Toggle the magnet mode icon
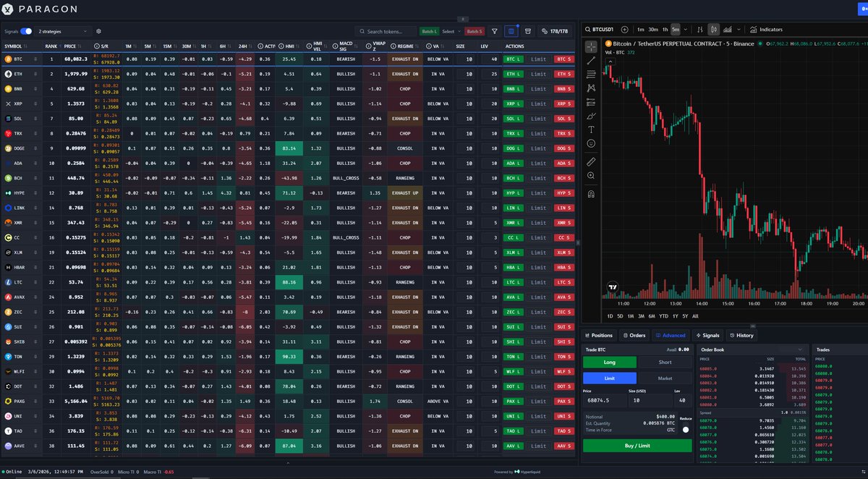This screenshot has height=479, width=868. [x=591, y=194]
